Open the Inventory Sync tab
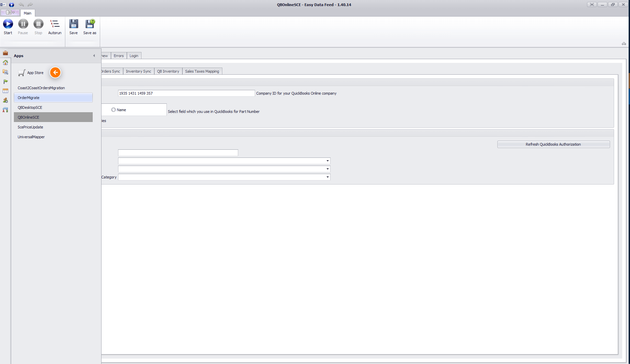Image resolution: width=630 pixels, height=364 pixels. tap(139, 71)
